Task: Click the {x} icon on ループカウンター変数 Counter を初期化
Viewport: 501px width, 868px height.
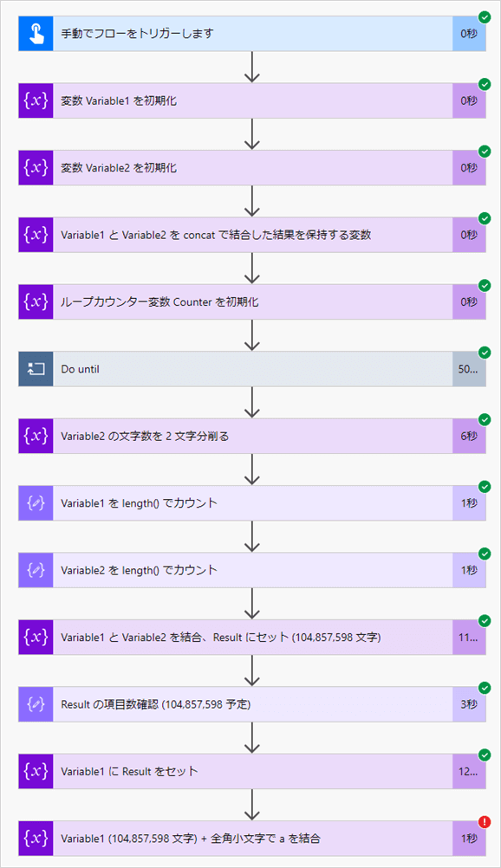Action: (x=34, y=301)
